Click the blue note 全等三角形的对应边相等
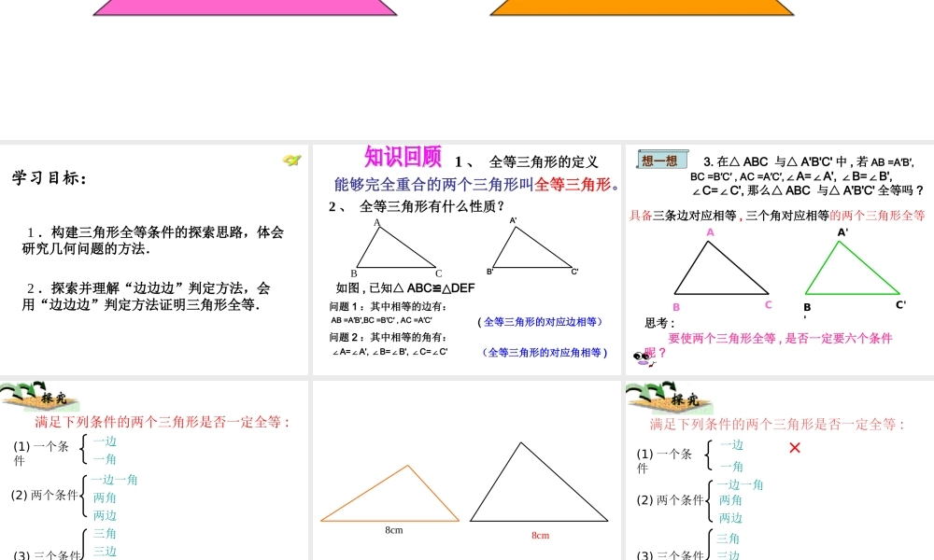The height and width of the screenshot is (560, 934). (540, 322)
